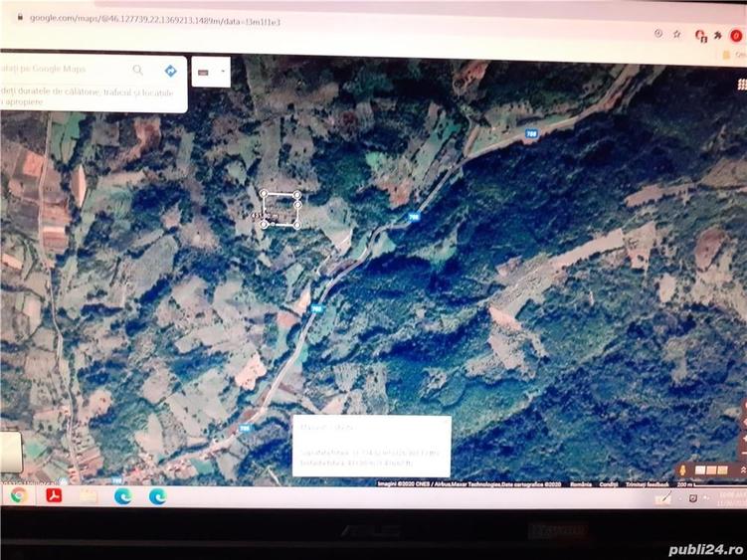Click the circular icon left of the star
Screen dimensions: 747x560
[x=658, y=33]
